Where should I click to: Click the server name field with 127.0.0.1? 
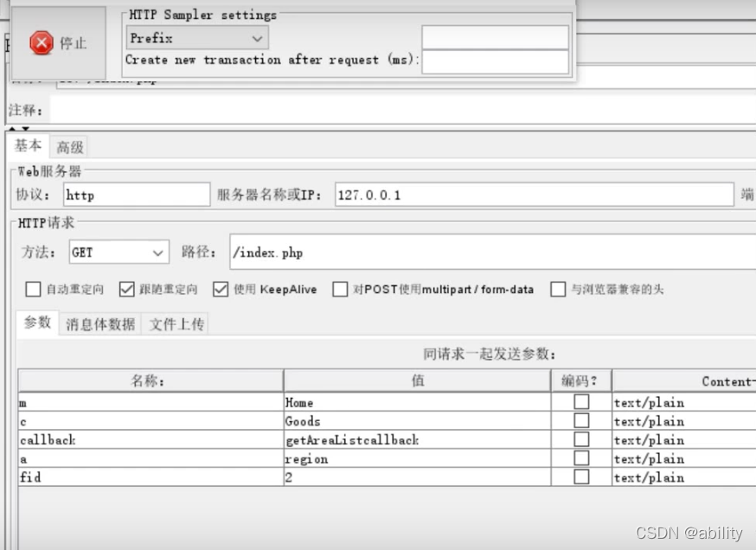click(535, 195)
